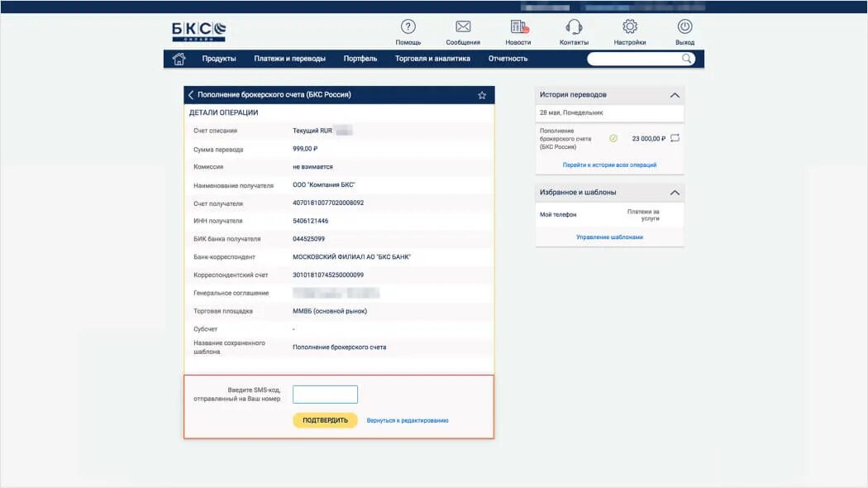The image size is (868, 488).
Task: Open the Сообщения envelope icon
Action: tap(463, 26)
